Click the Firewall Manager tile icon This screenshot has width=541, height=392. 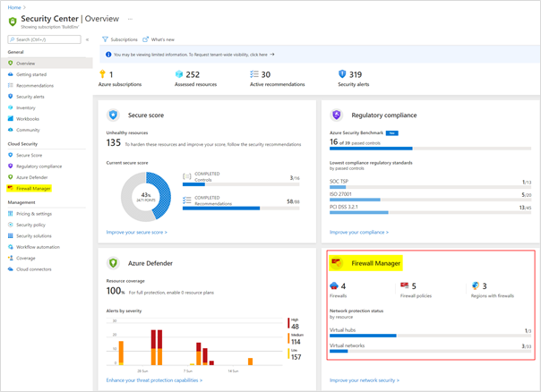tap(337, 263)
